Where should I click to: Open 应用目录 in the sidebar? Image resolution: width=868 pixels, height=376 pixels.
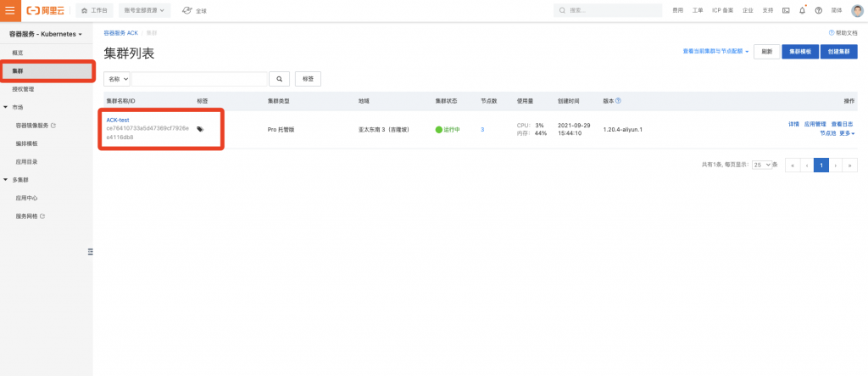click(26, 162)
